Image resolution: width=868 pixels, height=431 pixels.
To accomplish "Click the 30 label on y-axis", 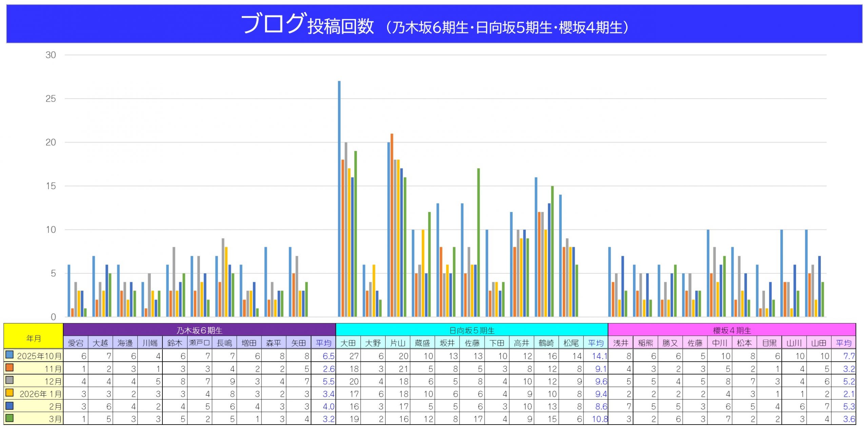I will pyautogui.click(x=51, y=55).
